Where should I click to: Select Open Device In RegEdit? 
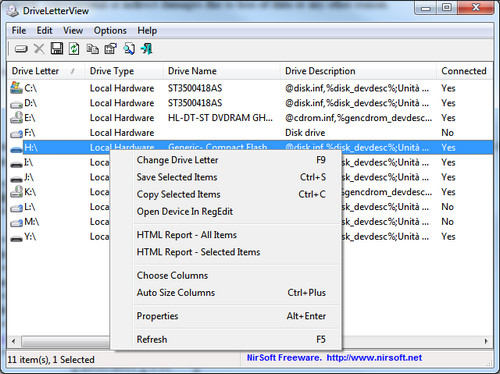(226, 212)
